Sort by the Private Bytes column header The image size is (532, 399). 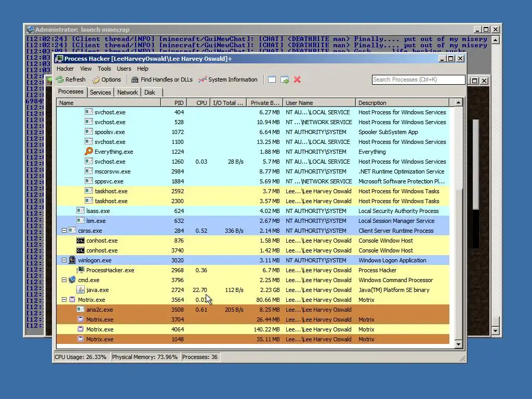click(x=264, y=103)
